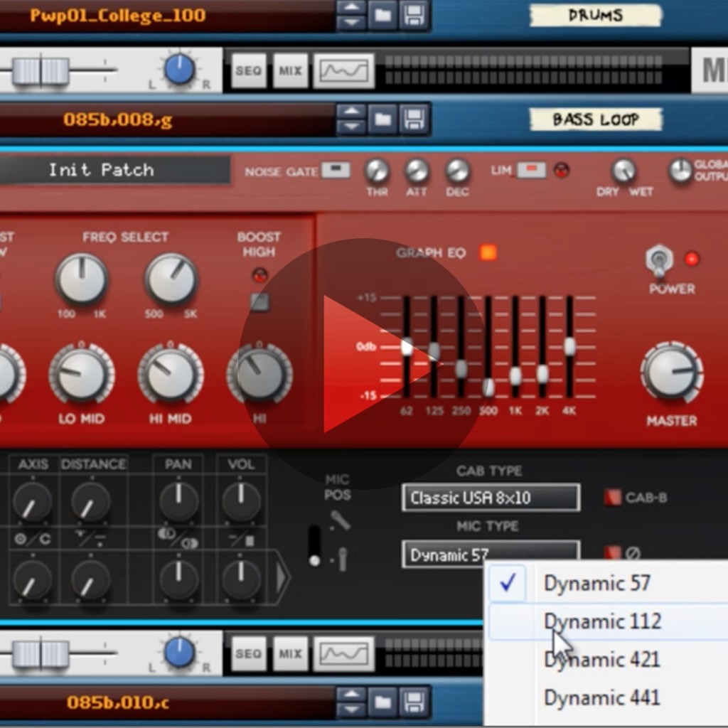Screen dimensions: 728x728
Task: Turn the FREQ SELECT 100-1K knob
Action: pos(82,279)
